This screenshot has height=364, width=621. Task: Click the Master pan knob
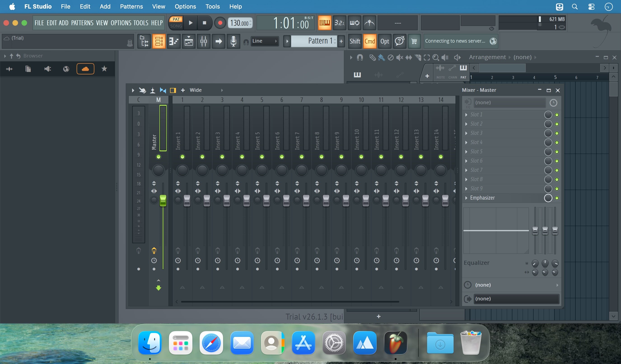tap(159, 170)
